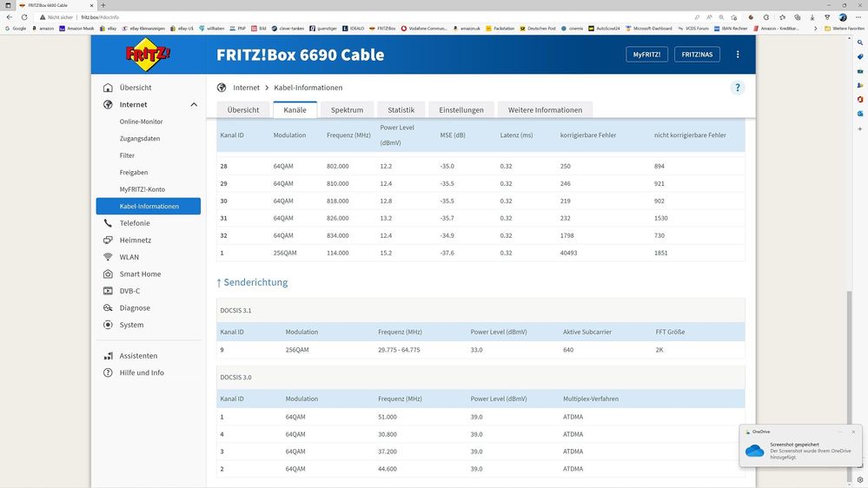Open the three-dot menu in FRITZ!Box header

pyautogui.click(x=738, y=54)
